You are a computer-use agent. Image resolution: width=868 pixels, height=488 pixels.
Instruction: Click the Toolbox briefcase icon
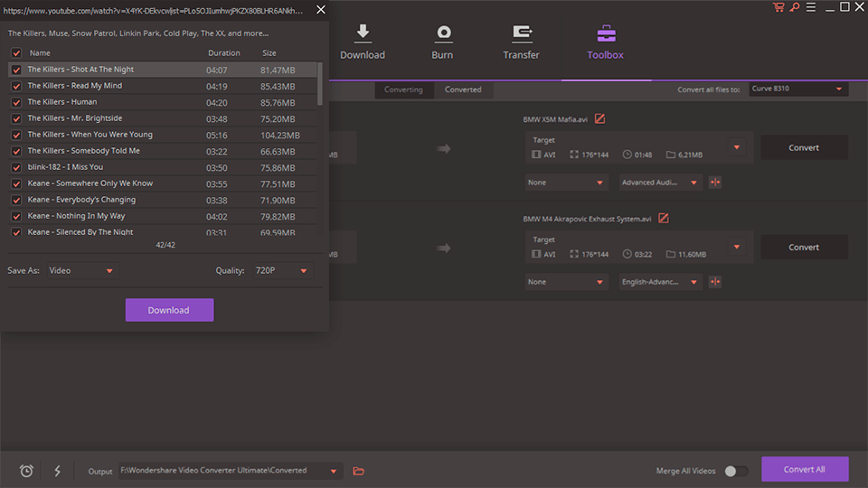click(606, 33)
